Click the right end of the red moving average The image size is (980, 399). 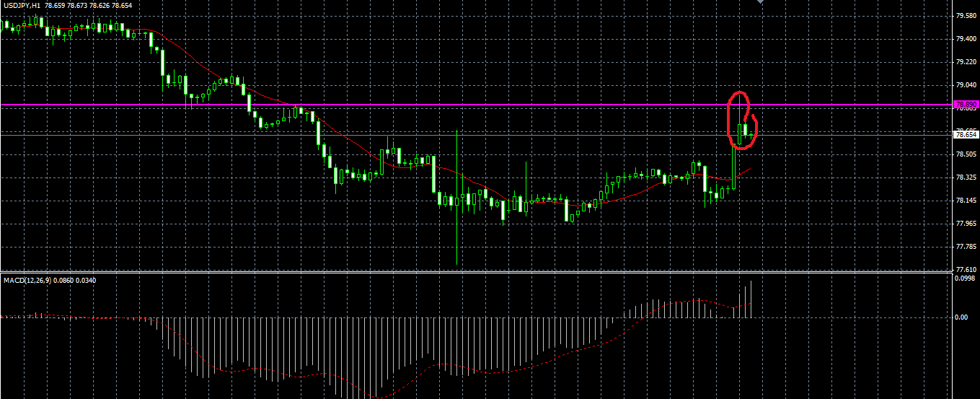click(x=750, y=169)
